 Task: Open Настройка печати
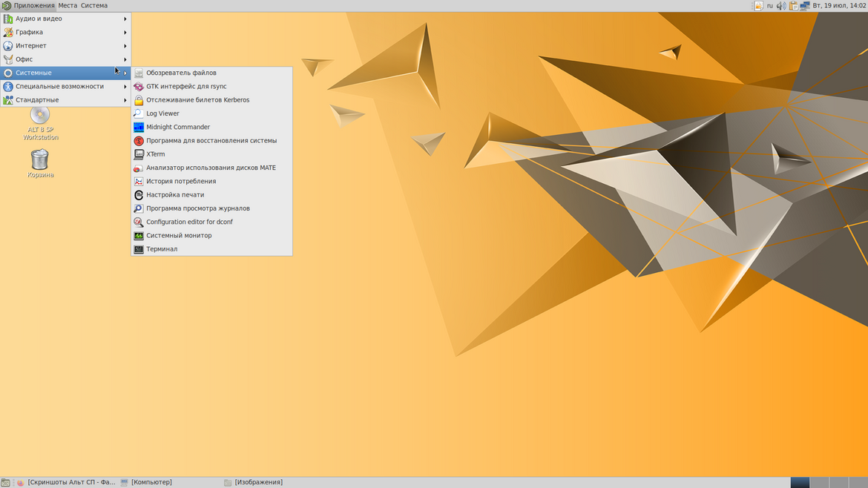pyautogui.click(x=211, y=195)
